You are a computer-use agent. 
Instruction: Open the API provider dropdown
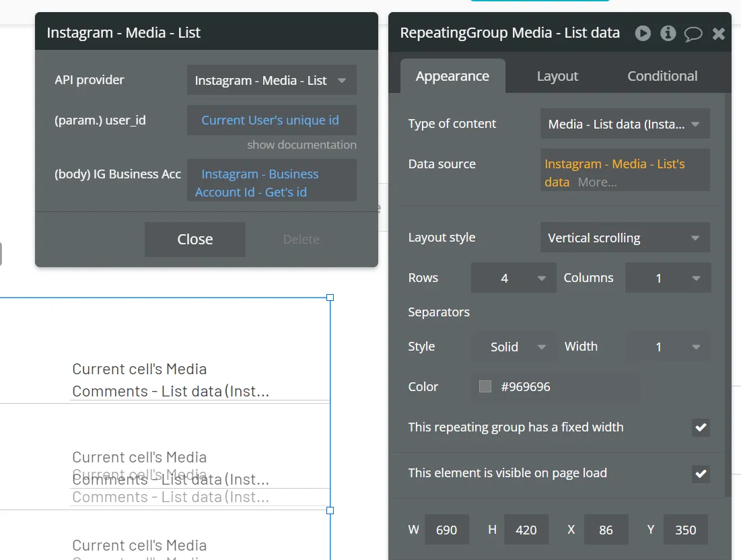pyautogui.click(x=272, y=80)
